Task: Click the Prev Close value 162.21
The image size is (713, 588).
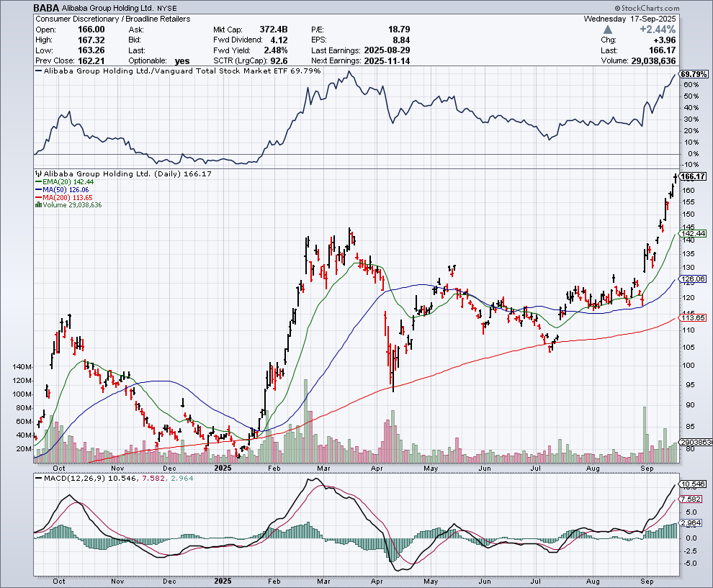Action: pyautogui.click(x=91, y=61)
